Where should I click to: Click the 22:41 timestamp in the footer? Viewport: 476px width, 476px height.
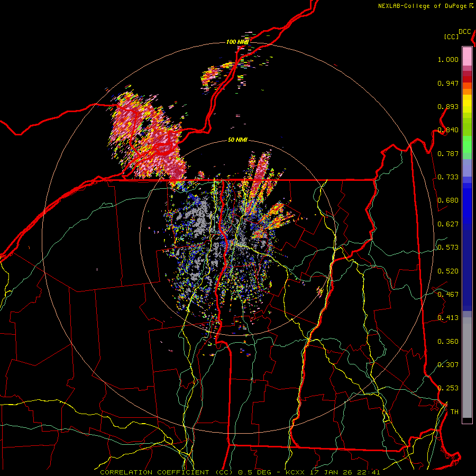pos(369,472)
